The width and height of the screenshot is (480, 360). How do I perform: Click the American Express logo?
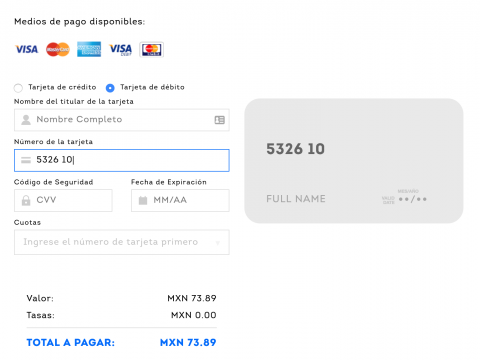[x=89, y=49]
